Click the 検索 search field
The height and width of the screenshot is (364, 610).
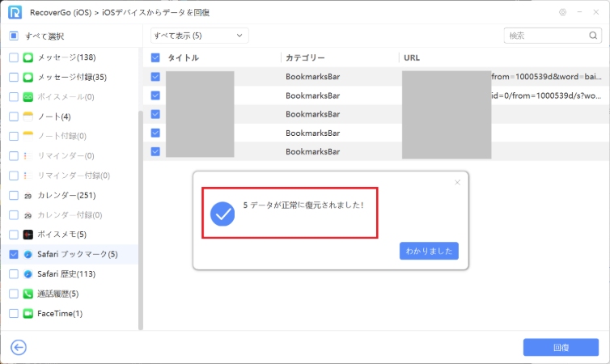click(553, 36)
